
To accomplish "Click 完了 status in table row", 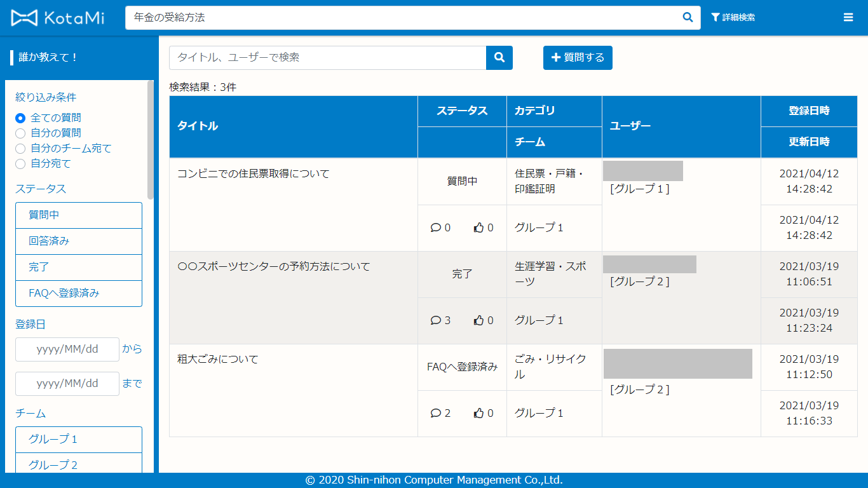I will 462,274.
